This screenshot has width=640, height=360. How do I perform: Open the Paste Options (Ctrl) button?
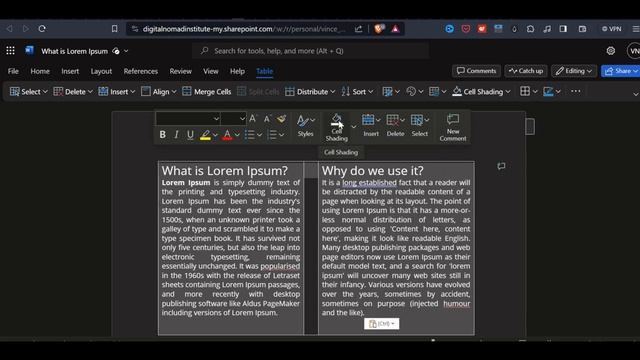382,324
